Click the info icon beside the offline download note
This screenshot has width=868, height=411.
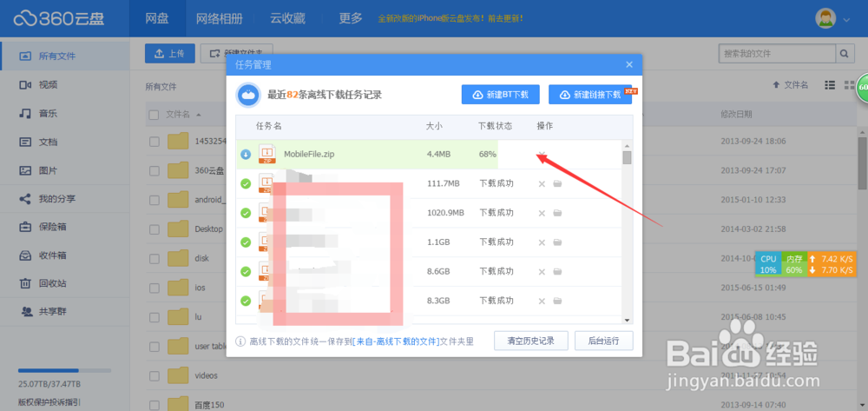(x=240, y=341)
